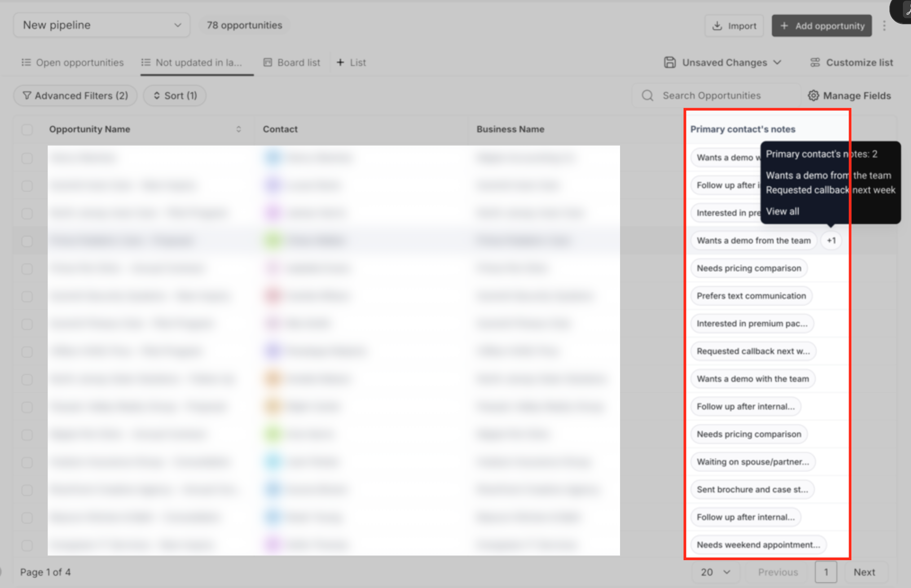Open the Sort (1) options
The width and height of the screenshot is (911, 588).
click(175, 96)
